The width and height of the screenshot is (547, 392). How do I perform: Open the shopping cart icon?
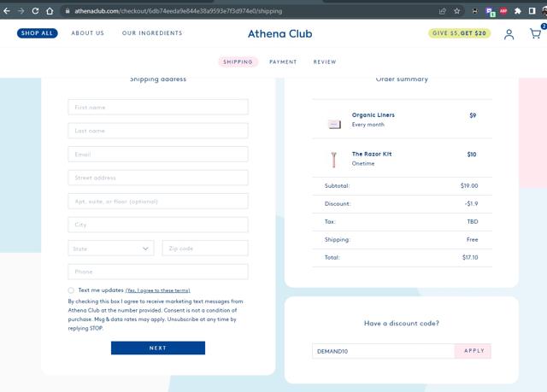tap(536, 34)
